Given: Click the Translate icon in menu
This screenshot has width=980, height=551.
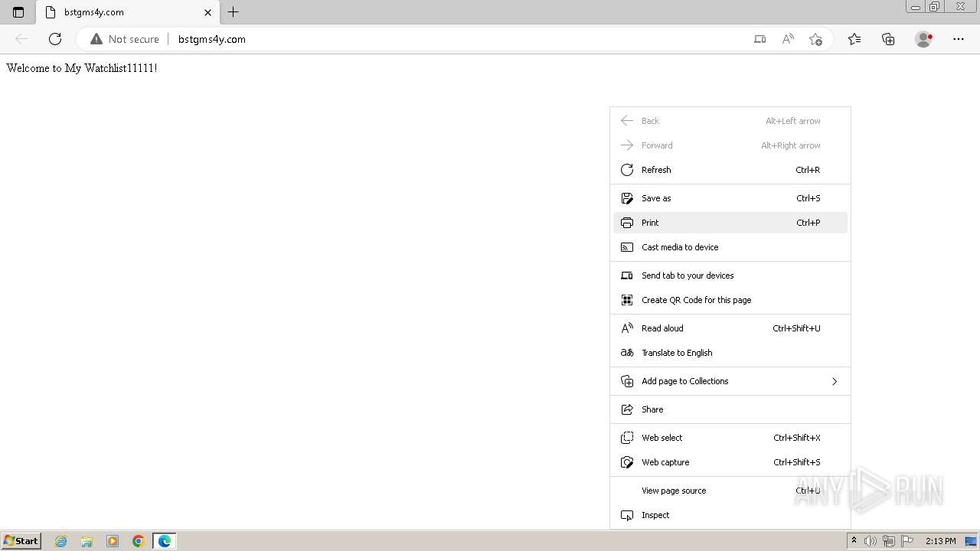Looking at the screenshot, I should tap(627, 353).
